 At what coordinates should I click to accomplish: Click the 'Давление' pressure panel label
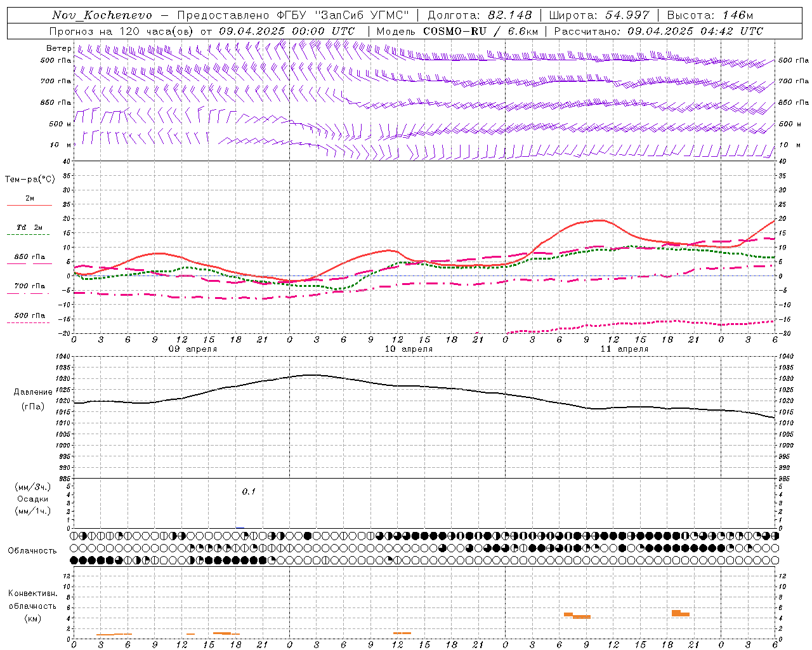point(33,392)
